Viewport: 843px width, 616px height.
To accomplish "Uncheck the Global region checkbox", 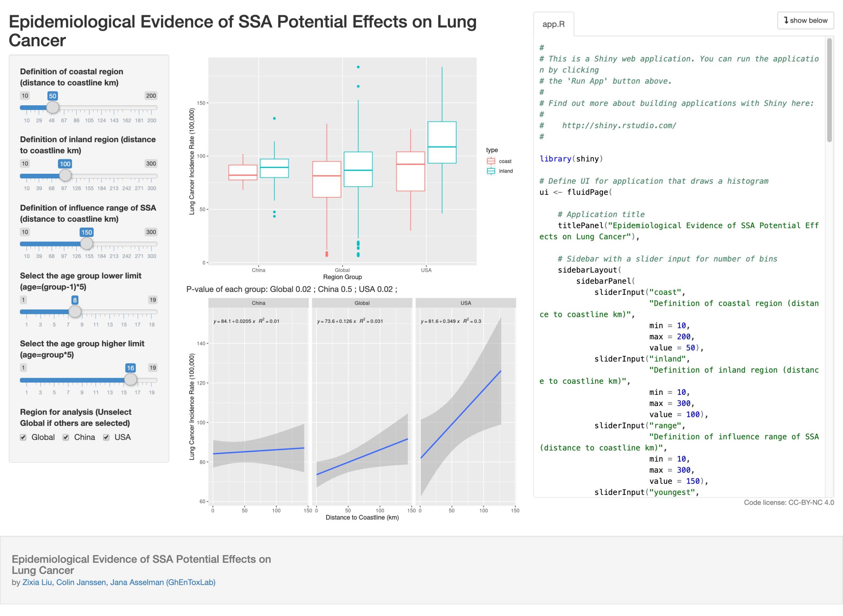I will point(23,437).
